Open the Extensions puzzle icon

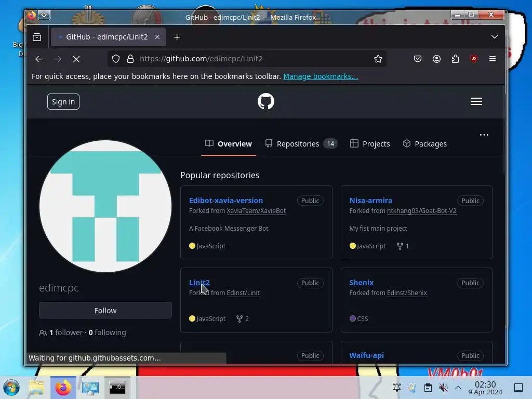click(x=455, y=59)
